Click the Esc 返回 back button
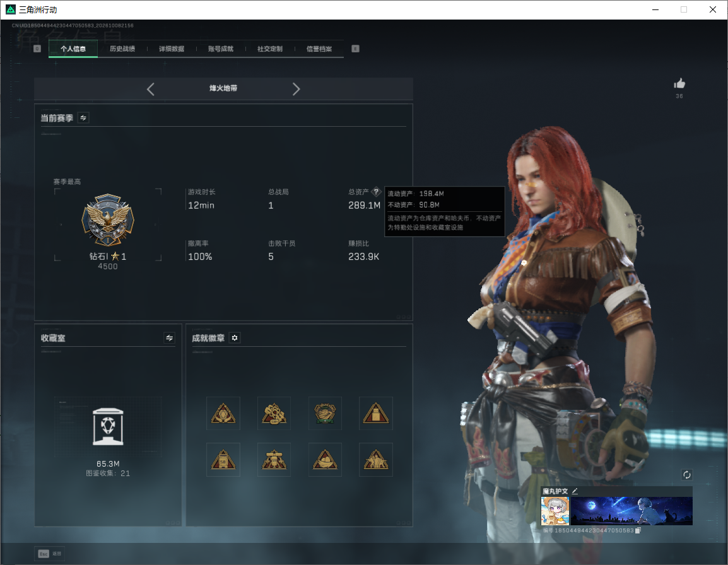 (x=50, y=554)
